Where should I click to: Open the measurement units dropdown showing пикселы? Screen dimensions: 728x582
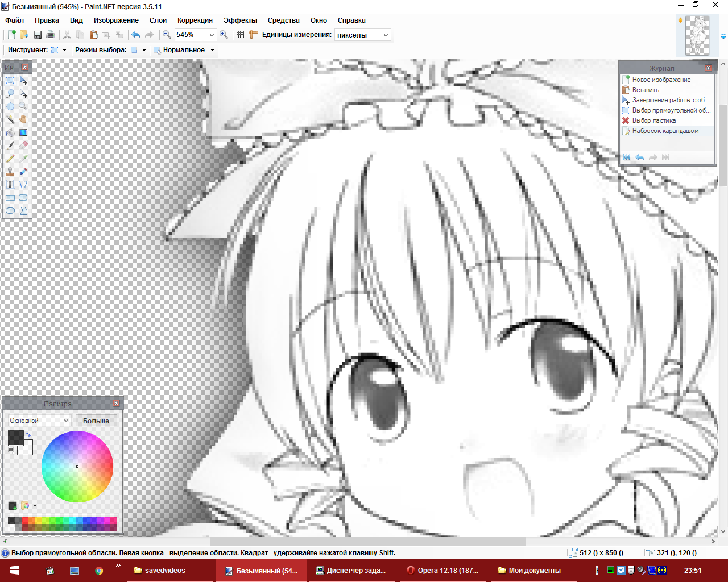386,35
